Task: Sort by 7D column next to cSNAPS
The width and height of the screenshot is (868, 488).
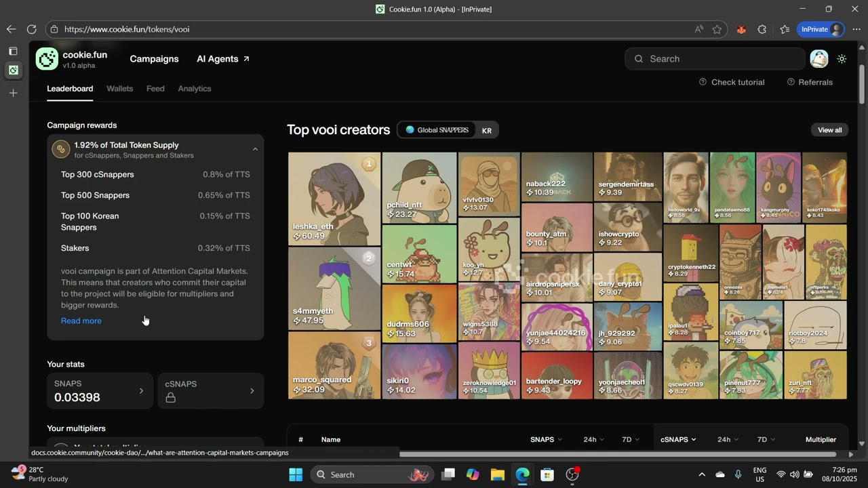Action: [766, 439]
